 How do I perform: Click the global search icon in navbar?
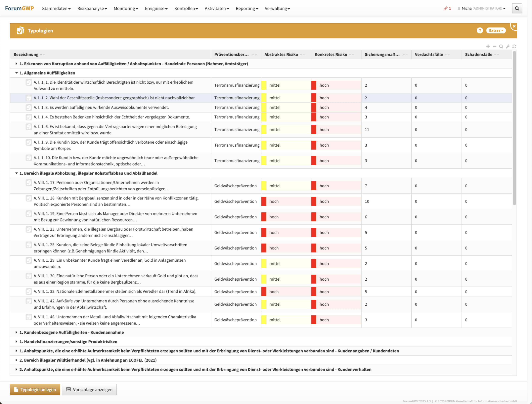517,8
